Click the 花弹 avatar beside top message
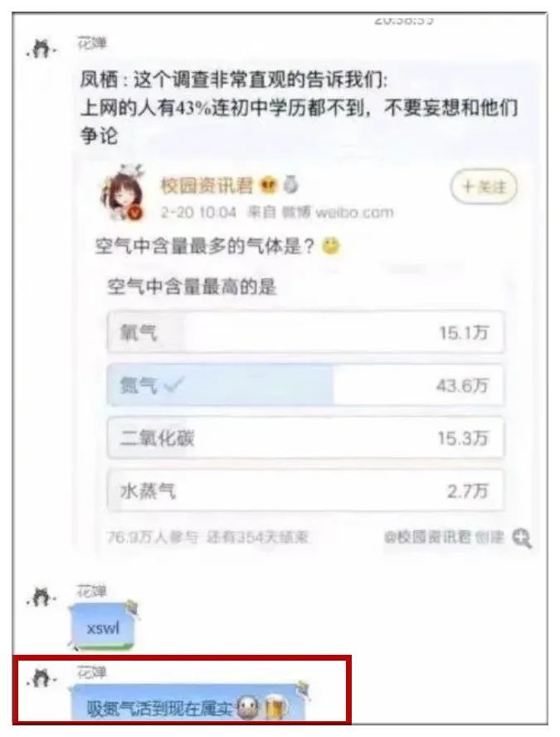 41,48
